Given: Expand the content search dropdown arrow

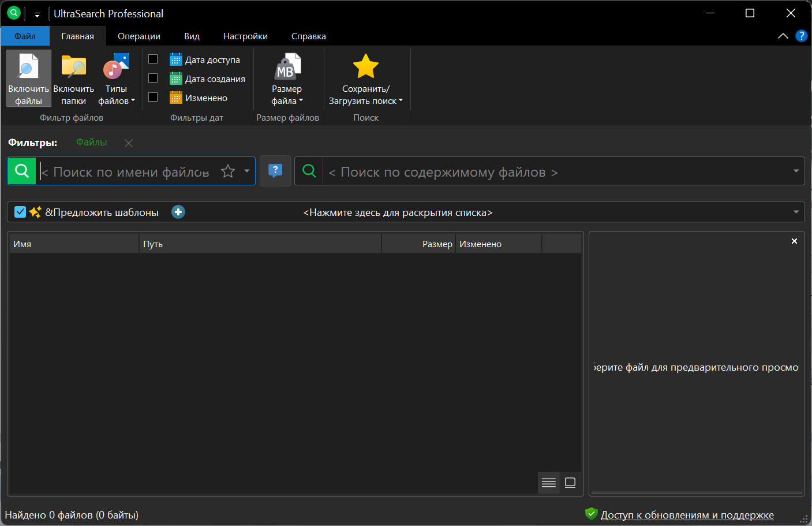Looking at the screenshot, I should pyautogui.click(x=796, y=171).
